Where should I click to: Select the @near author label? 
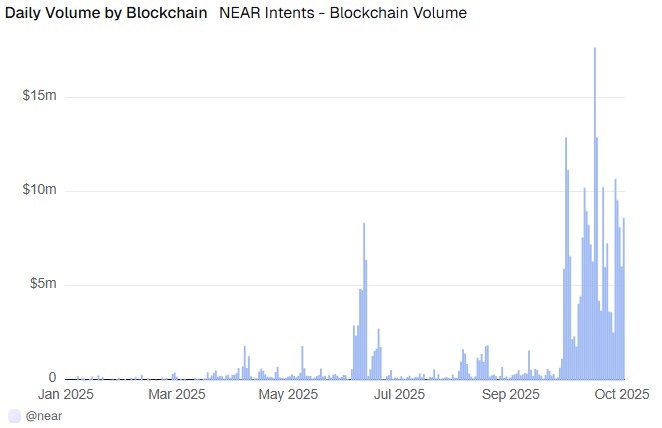pyautogui.click(x=45, y=414)
